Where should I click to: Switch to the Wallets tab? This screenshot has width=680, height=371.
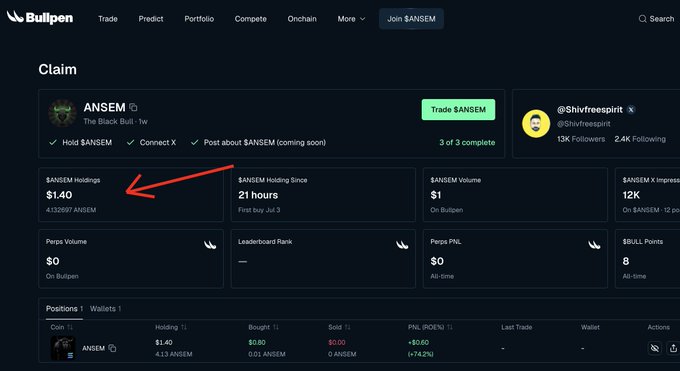pyautogui.click(x=105, y=309)
